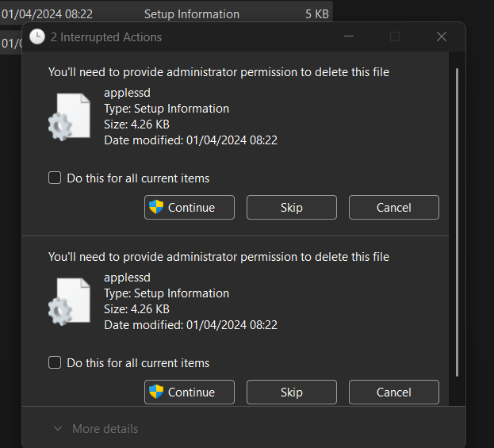The width and height of the screenshot is (494, 448).
Task: Close the Interrupted Actions dialog
Action: (x=442, y=36)
